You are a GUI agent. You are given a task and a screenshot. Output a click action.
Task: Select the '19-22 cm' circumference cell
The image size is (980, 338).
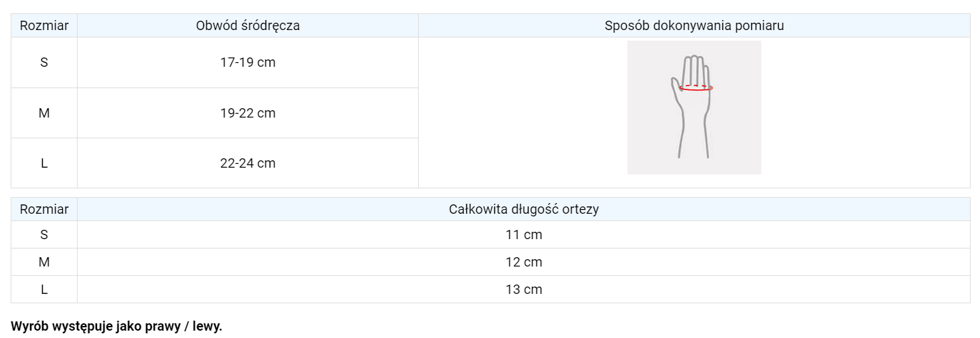(x=248, y=114)
